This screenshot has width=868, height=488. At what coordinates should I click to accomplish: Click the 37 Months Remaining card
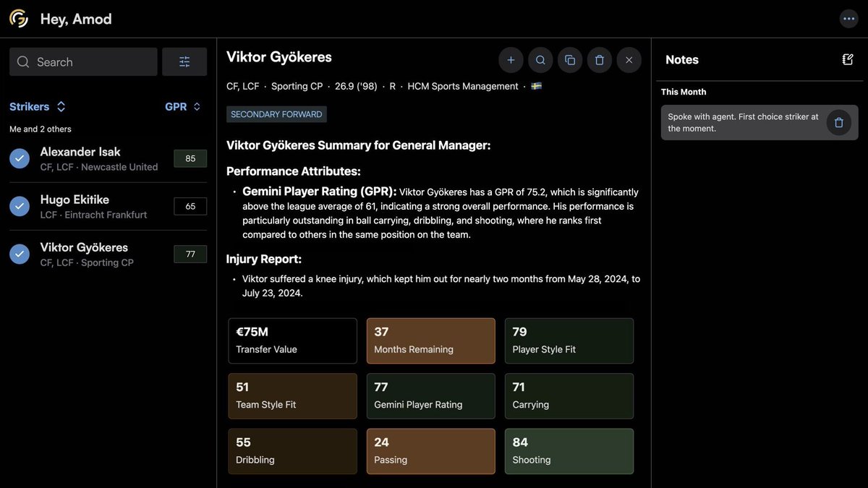pyautogui.click(x=430, y=341)
